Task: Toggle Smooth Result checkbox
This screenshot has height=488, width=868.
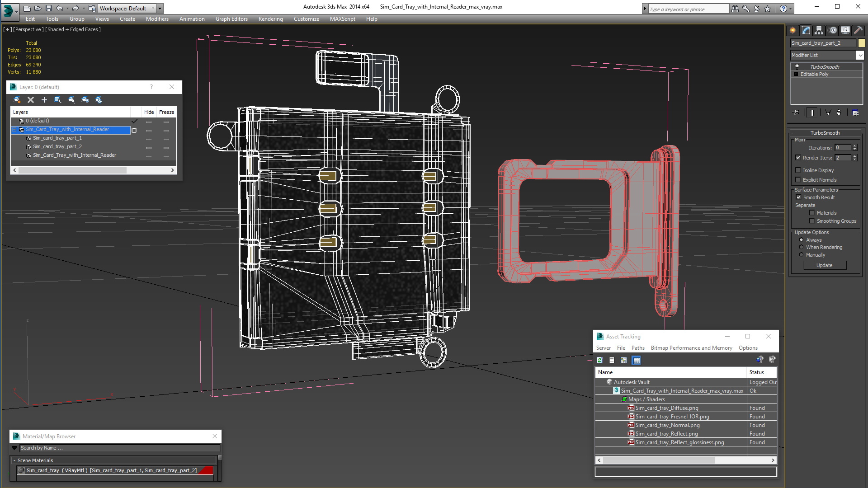Action: 798,197
